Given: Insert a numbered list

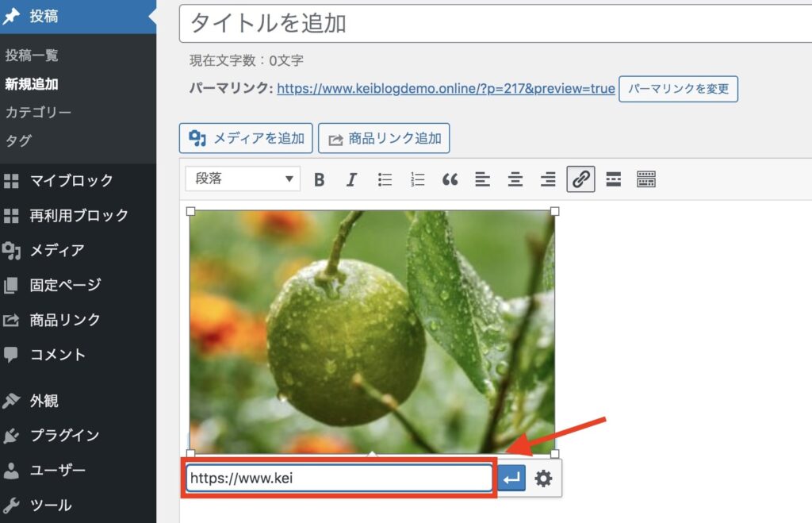Looking at the screenshot, I should click(417, 179).
